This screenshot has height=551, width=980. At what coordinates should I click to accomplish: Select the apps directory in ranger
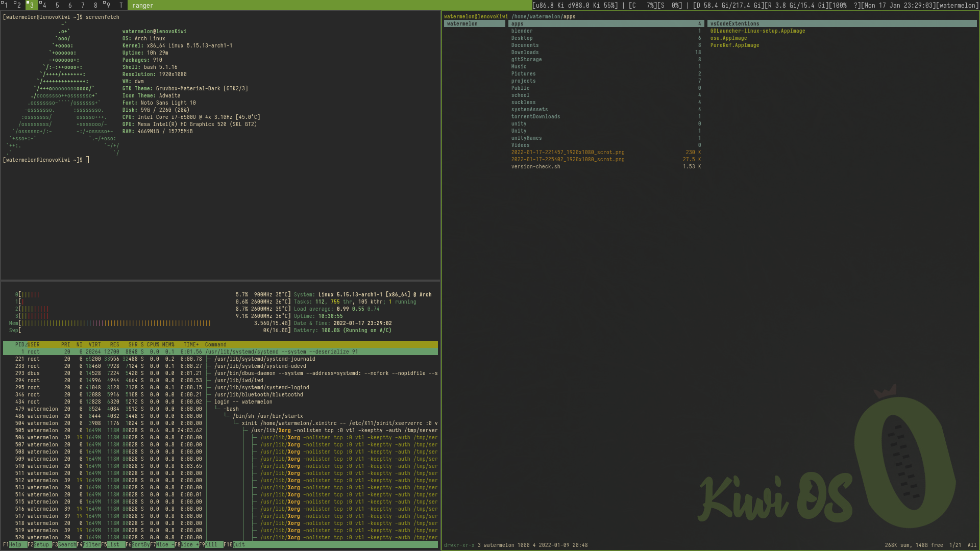pos(606,24)
